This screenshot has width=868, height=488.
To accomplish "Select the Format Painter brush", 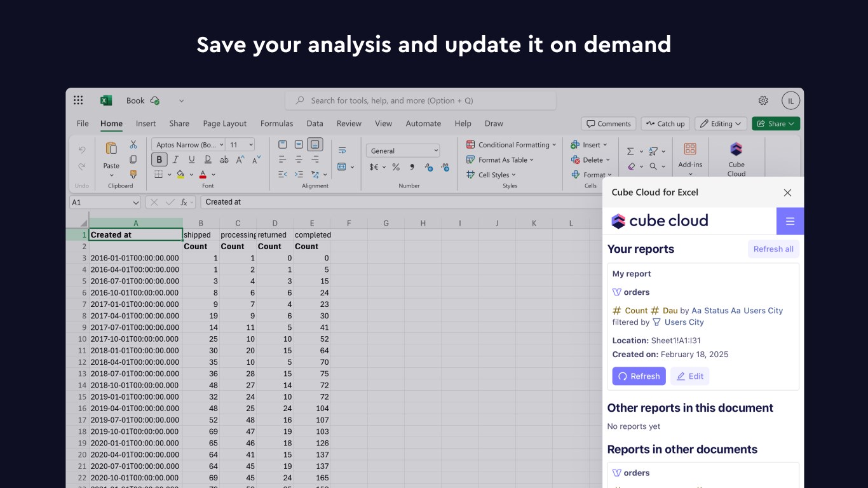I will (x=133, y=174).
